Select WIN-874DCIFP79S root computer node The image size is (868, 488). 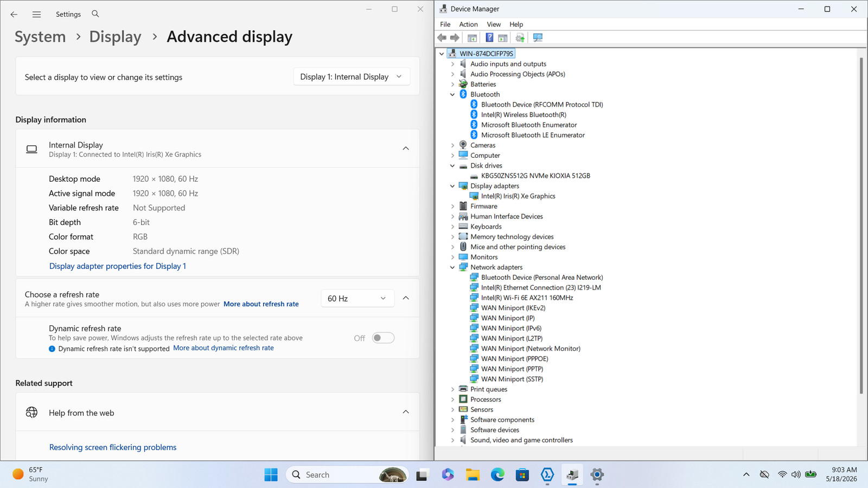click(x=486, y=54)
